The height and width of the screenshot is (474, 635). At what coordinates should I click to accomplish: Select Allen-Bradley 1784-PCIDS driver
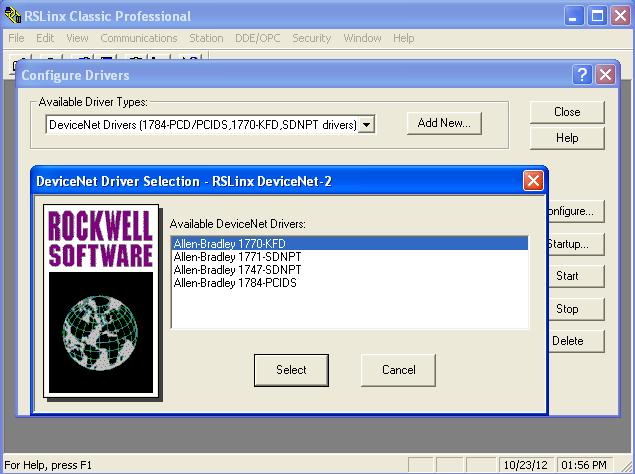coord(349,283)
